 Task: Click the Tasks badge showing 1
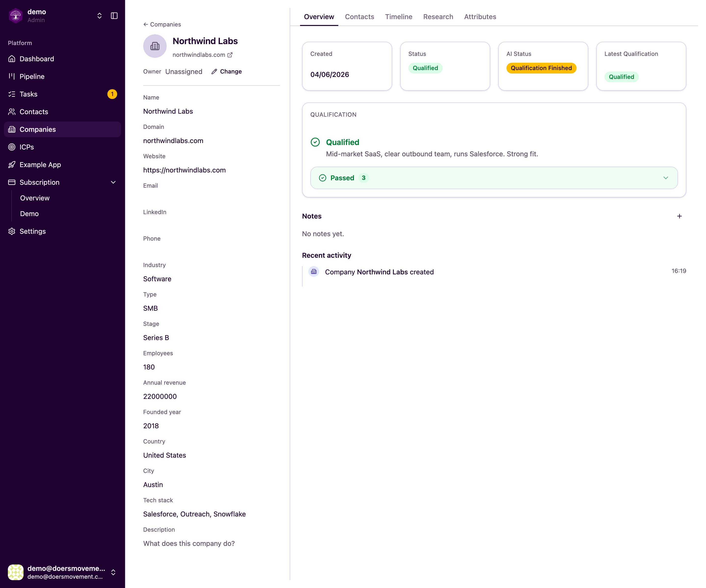(x=112, y=94)
